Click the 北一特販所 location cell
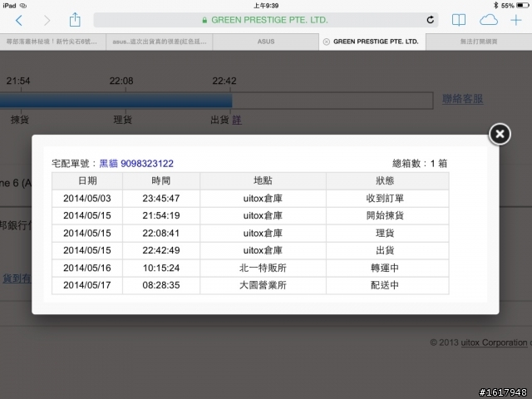This screenshot has height=399, width=532. (263, 268)
